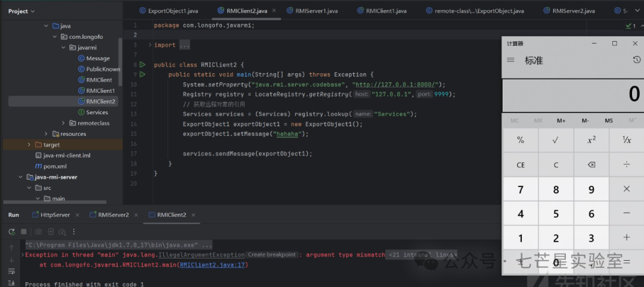Switch to RMIClient1.java editor tab
Viewport: 644px width, 287px height.
(382, 11)
